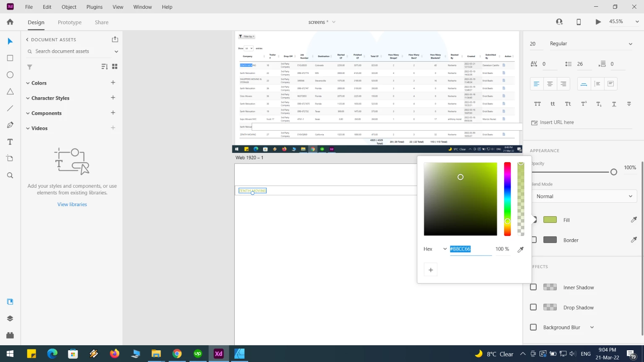Click the export assets icon

point(115,39)
